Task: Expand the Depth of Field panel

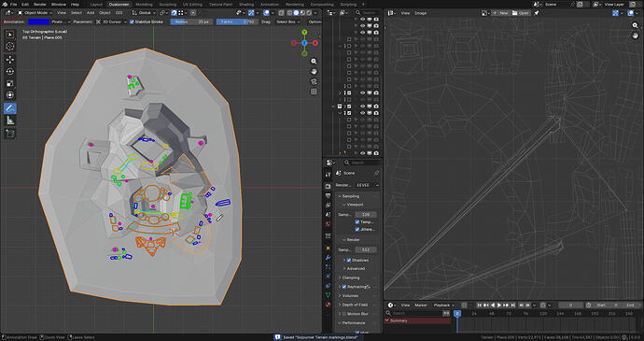Action: [x=353, y=305]
